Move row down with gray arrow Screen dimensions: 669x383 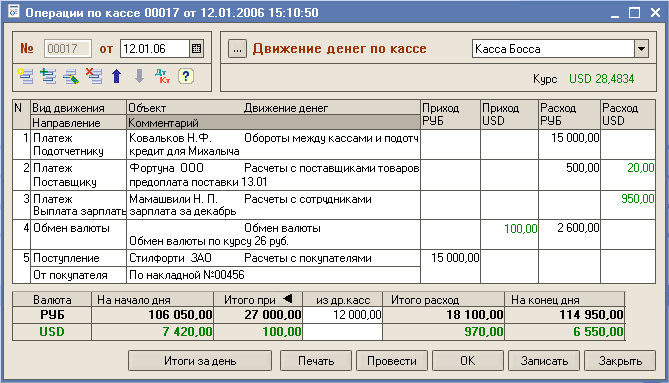(x=140, y=76)
